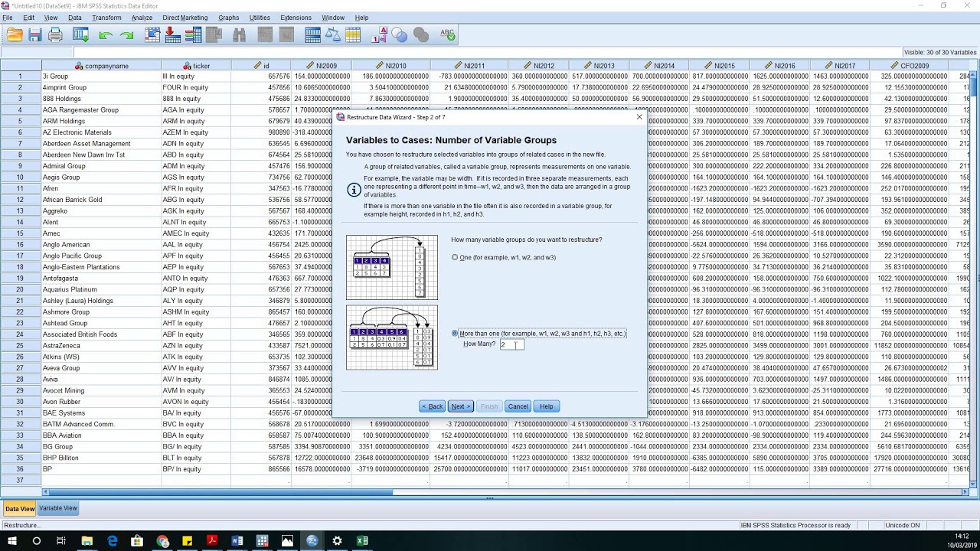This screenshot has height=551, width=980.
Task: Click the 'Aberdeen Asset Management' cell
Action: (x=102, y=144)
